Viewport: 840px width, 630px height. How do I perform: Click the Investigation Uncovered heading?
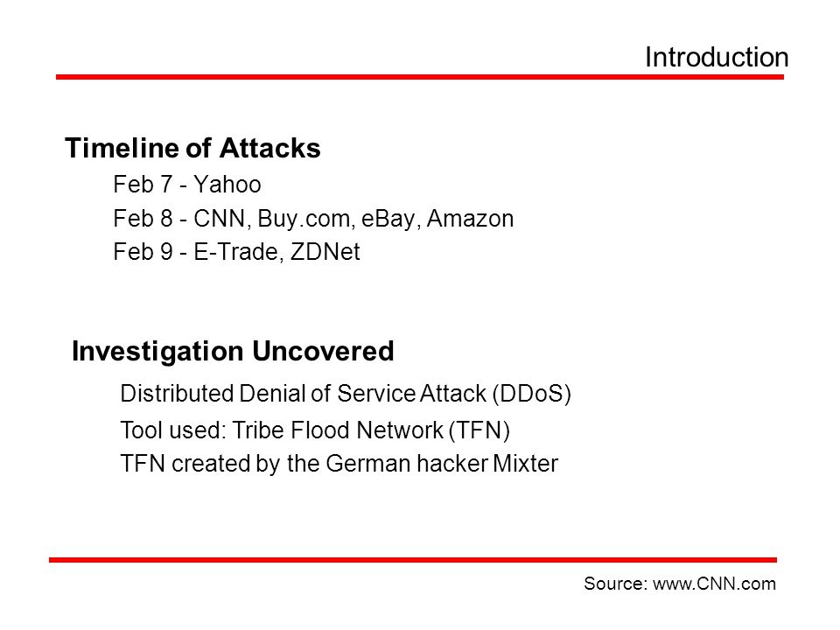pyautogui.click(x=233, y=352)
